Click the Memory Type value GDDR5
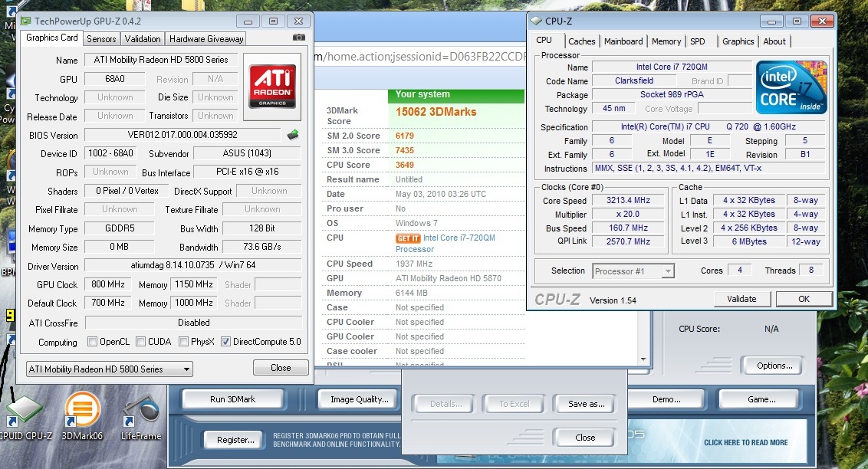Viewport: 868px width, 469px height. [120, 228]
